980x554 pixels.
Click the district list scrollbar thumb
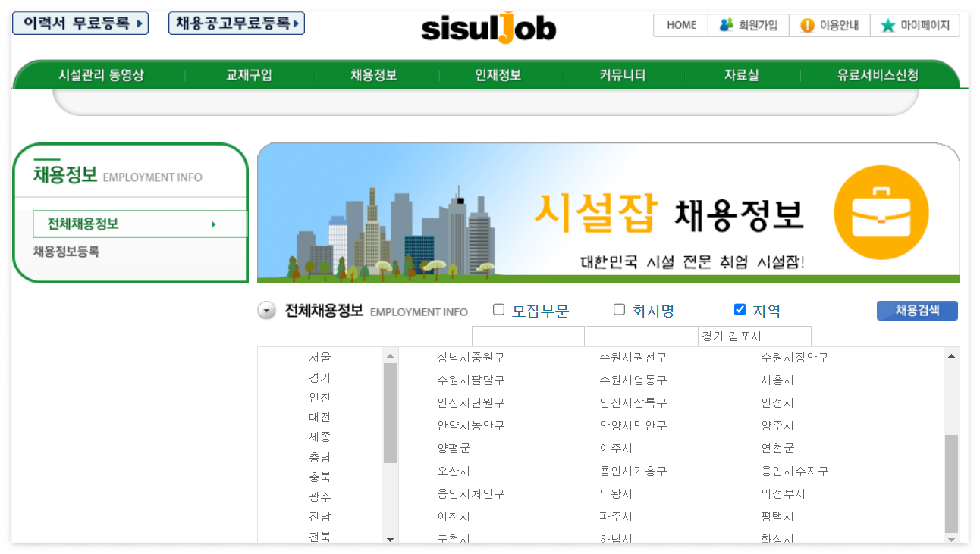[x=951, y=484]
